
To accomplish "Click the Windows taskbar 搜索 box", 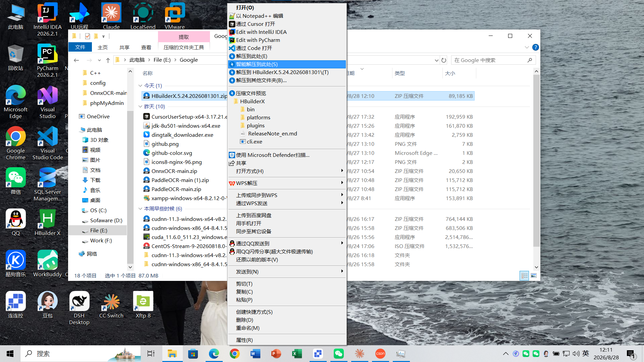I will point(80,354).
